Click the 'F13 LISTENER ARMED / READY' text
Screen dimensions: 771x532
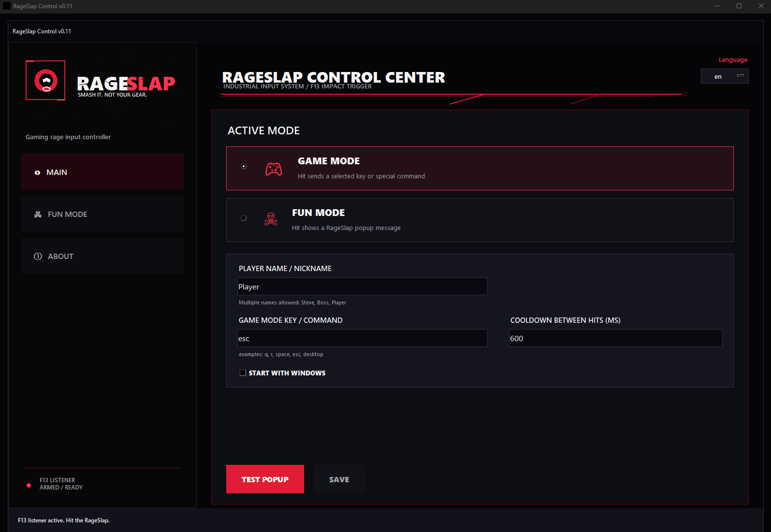point(61,484)
